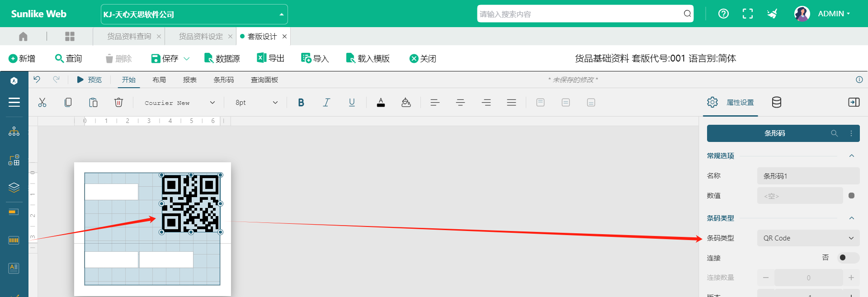
Task: Switch to the 条形码 ribbon tab
Action: (224, 80)
